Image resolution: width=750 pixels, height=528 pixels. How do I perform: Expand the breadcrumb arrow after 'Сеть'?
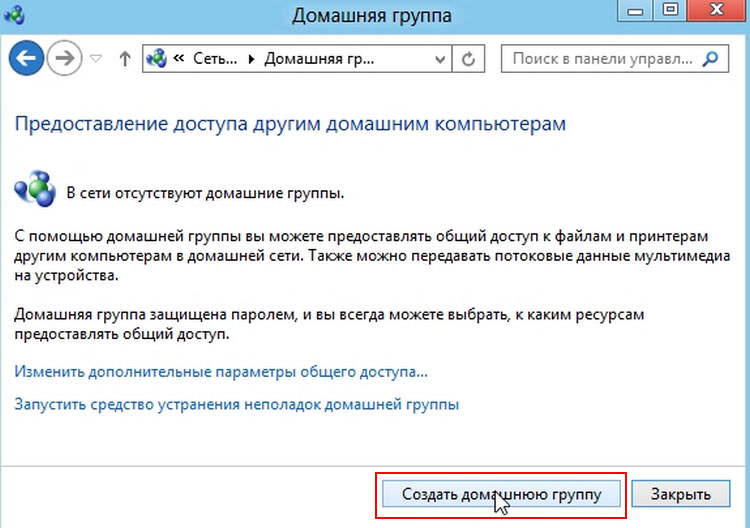(252, 59)
